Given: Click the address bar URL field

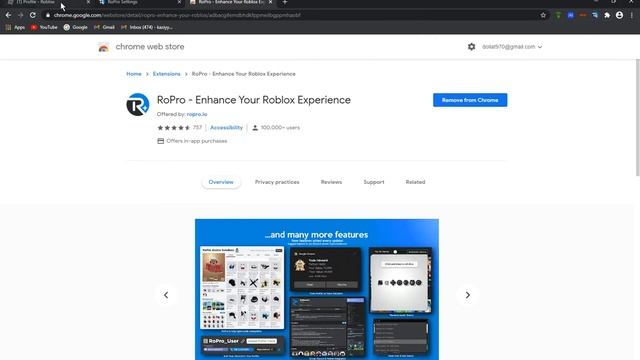Looking at the screenshot, I should tap(294, 15).
